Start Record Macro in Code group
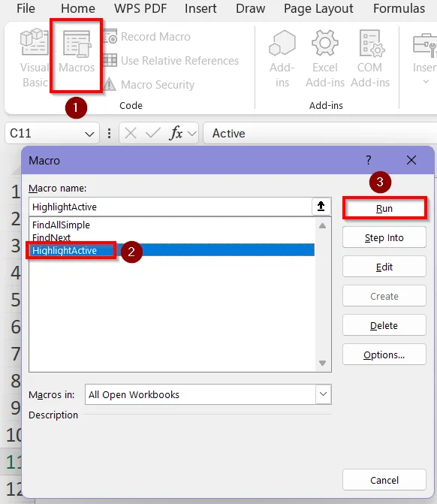This screenshot has width=437, height=504. coord(147,37)
